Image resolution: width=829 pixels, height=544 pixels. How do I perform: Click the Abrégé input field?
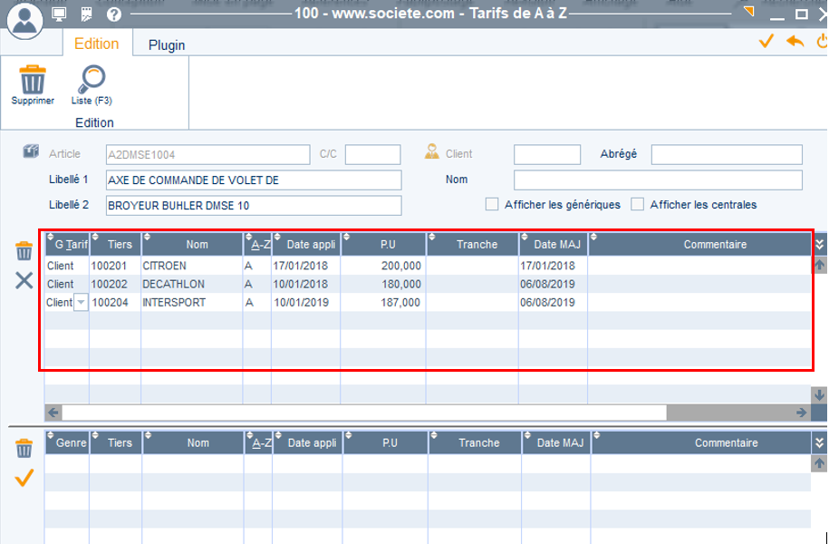pyautogui.click(x=727, y=154)
